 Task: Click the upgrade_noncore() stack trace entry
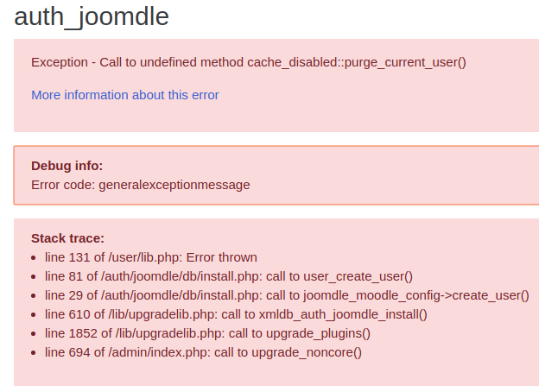[x=203, y=352]
